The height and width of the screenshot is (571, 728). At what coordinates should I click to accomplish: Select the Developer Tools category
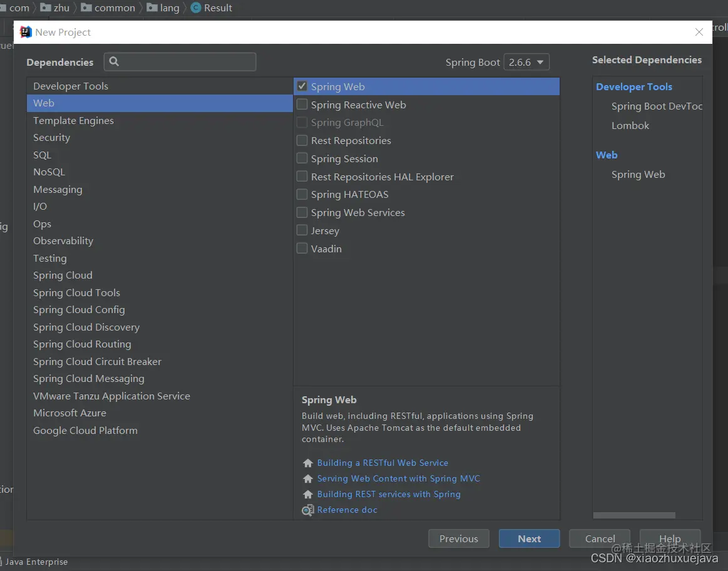(160, 86)
